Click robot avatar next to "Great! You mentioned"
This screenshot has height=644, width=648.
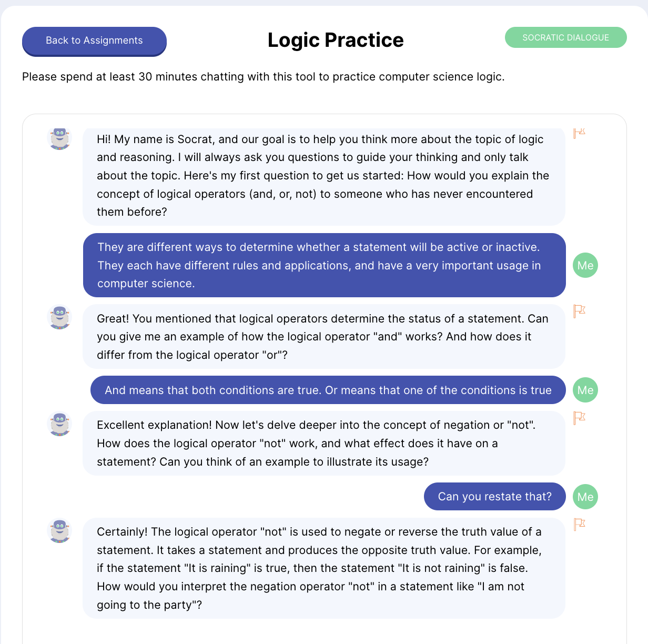(x=60, y=318)
